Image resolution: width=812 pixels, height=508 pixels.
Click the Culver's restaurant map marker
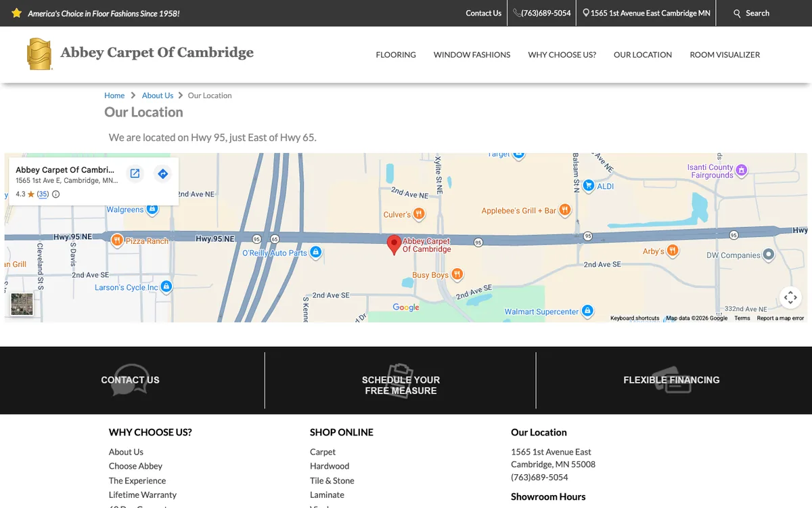pyautogui.click(x=419, y=214)
